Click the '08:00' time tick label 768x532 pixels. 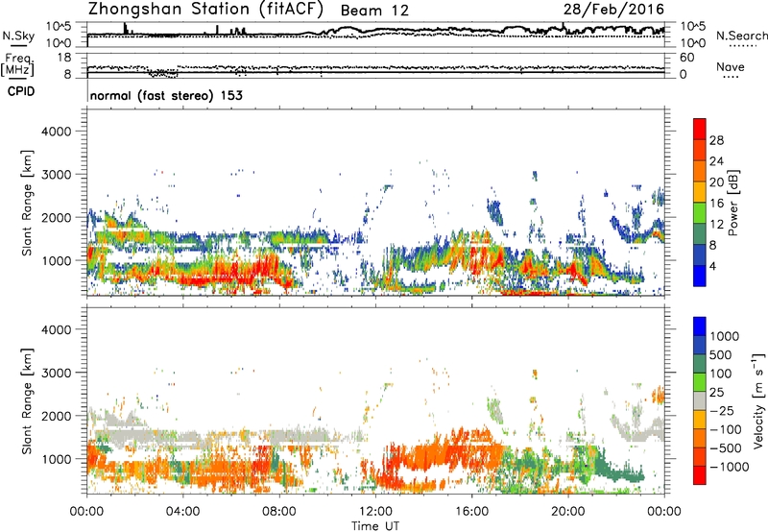pyautogui.click(x=279, y=512)
